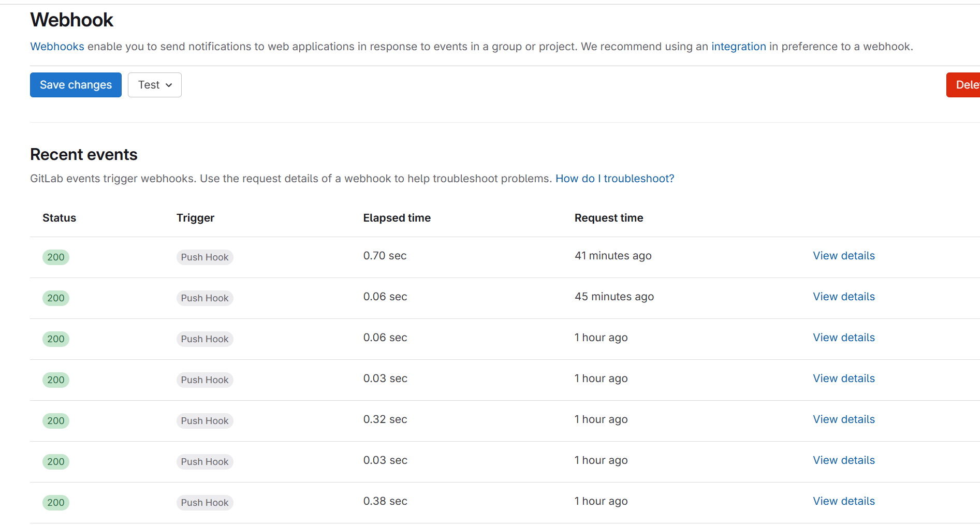Click the Push Hook badge for 0.32 sec event
This screenshot has height=525, width=980.
click(x=204, y=421)
